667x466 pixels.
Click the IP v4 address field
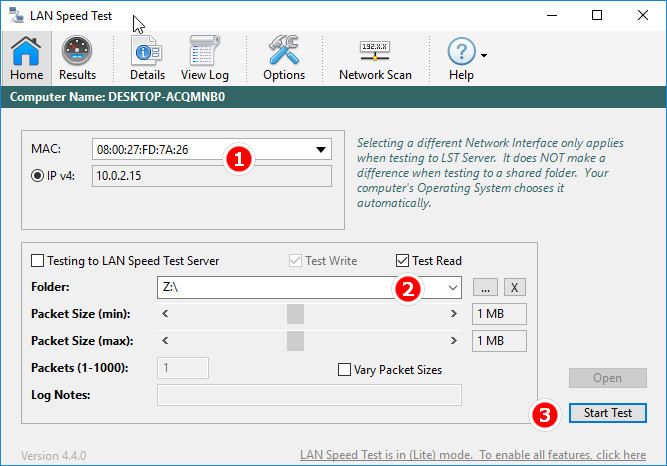coord(211,176)
